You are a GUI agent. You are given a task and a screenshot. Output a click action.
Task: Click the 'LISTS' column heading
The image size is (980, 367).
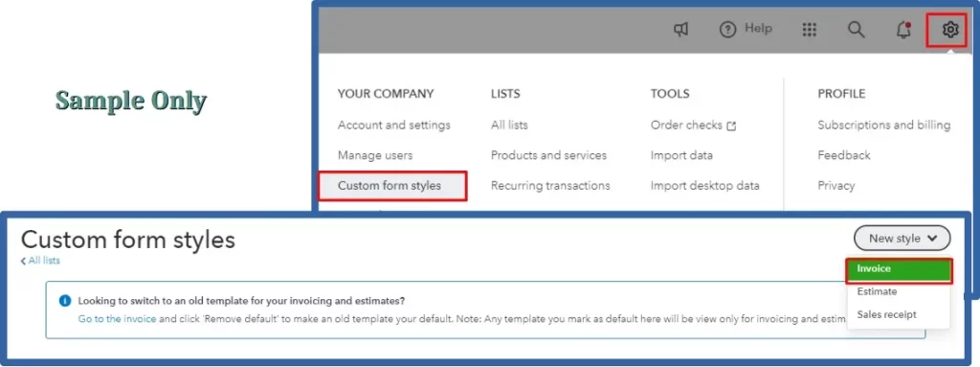pos(505,94)
